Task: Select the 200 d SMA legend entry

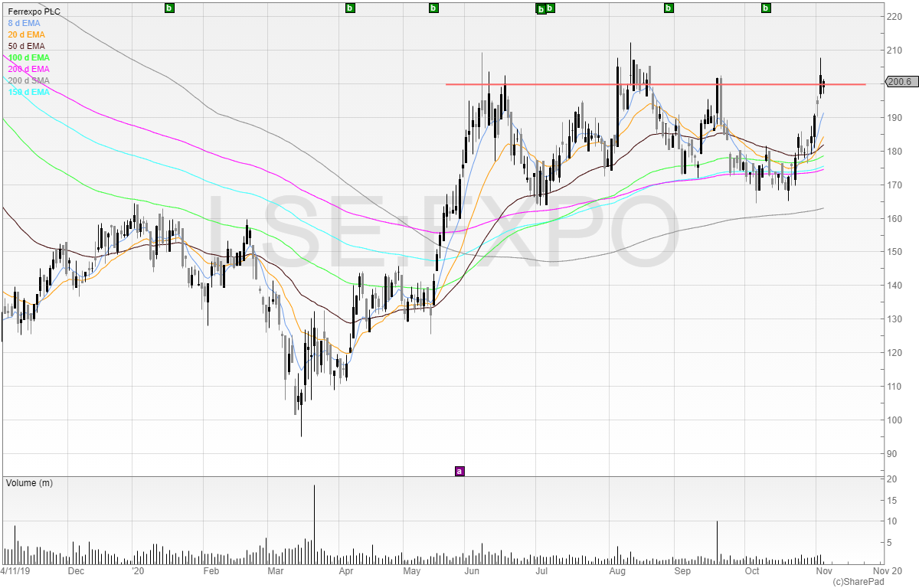Action: tap(28, 80)
